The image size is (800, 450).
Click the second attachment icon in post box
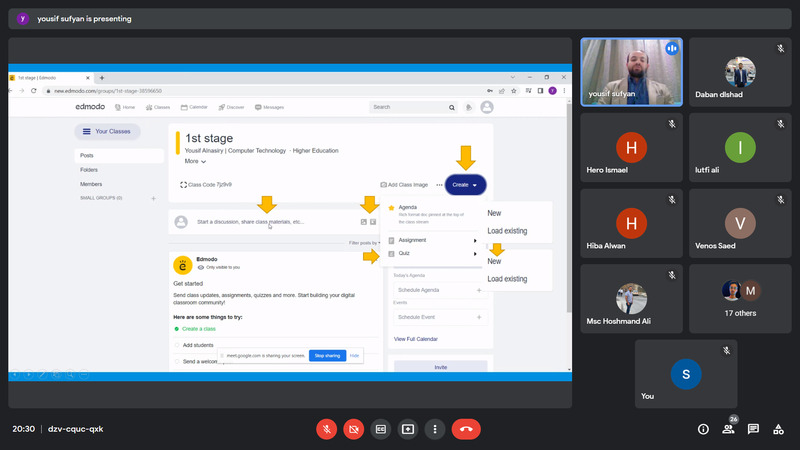[373, 222]
